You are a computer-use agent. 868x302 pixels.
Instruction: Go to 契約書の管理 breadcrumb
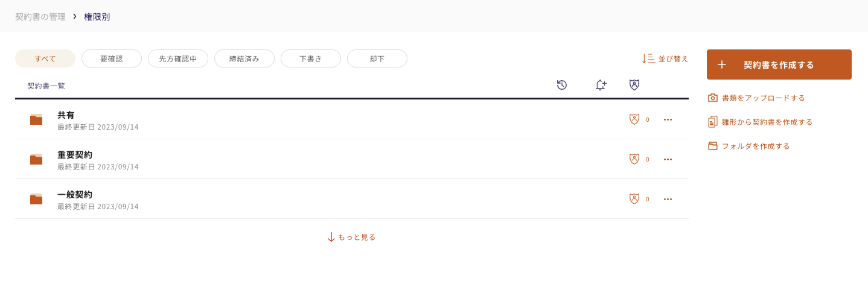40,17
